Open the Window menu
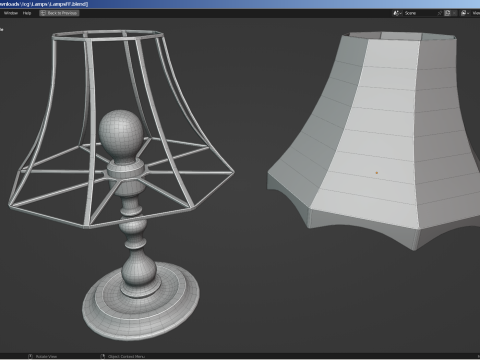 coord(11,13)
